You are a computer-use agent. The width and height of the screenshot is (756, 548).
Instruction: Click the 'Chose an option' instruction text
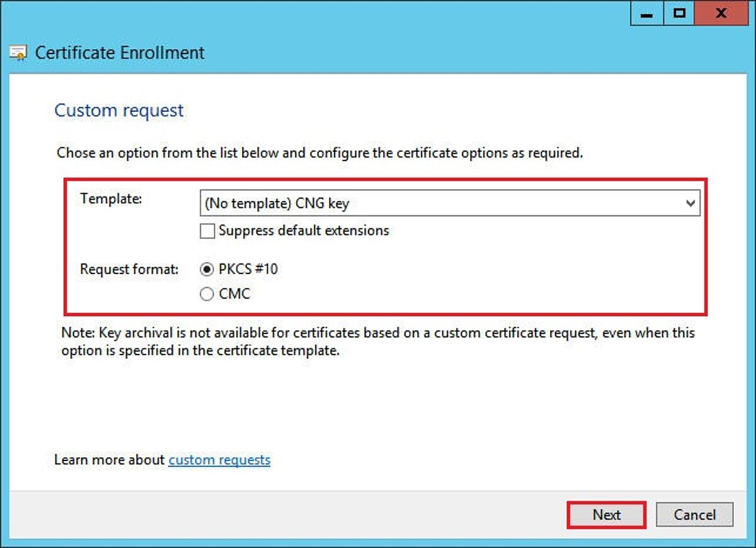pyautogui.click(x=319, y=153)
